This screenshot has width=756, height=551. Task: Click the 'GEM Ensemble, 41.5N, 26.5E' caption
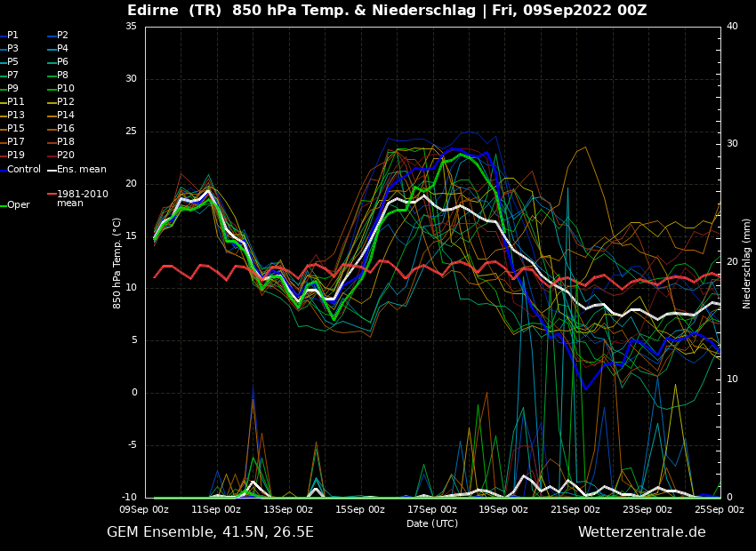point(210,532)
